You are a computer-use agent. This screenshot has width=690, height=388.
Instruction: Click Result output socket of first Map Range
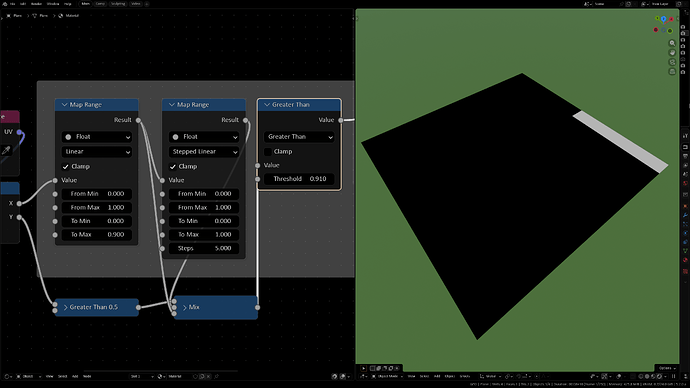[x=139, y=120]
